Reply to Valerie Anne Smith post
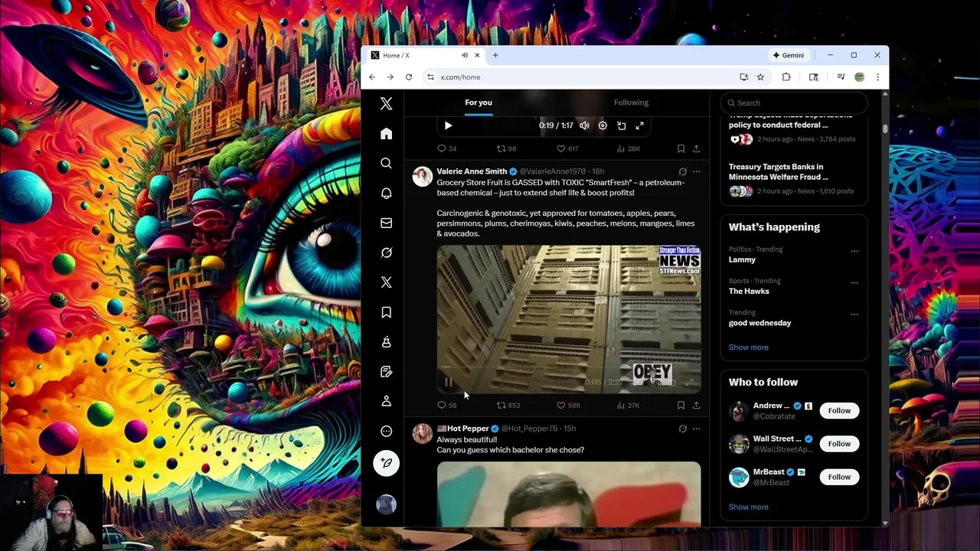 tap(446, 405)
